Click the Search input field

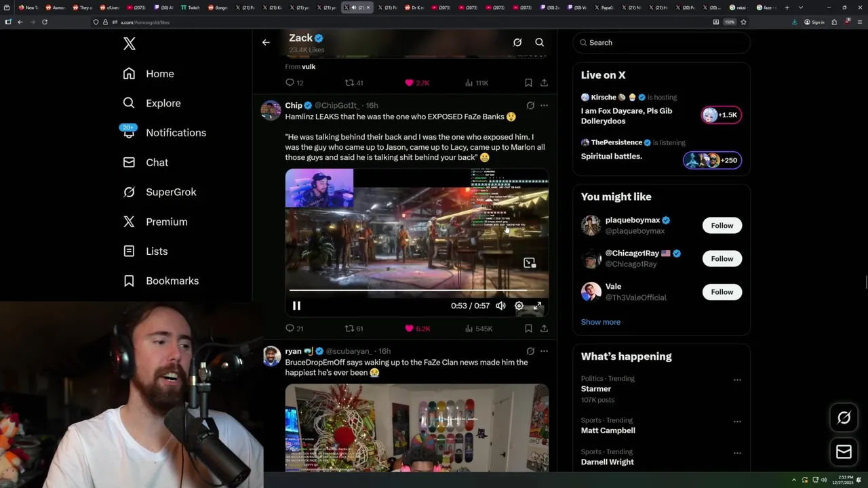pos(662,42)
